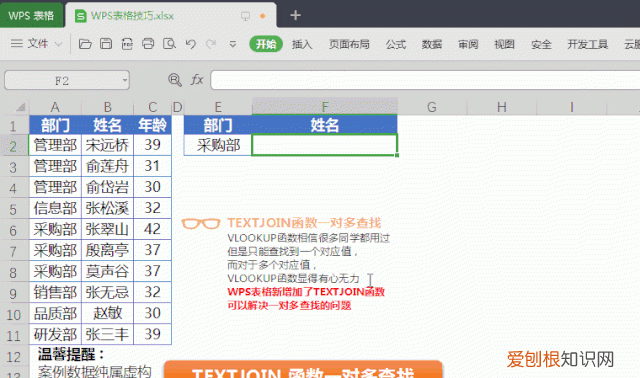Click the WPS 表格 home tab

tap(31, 16)
